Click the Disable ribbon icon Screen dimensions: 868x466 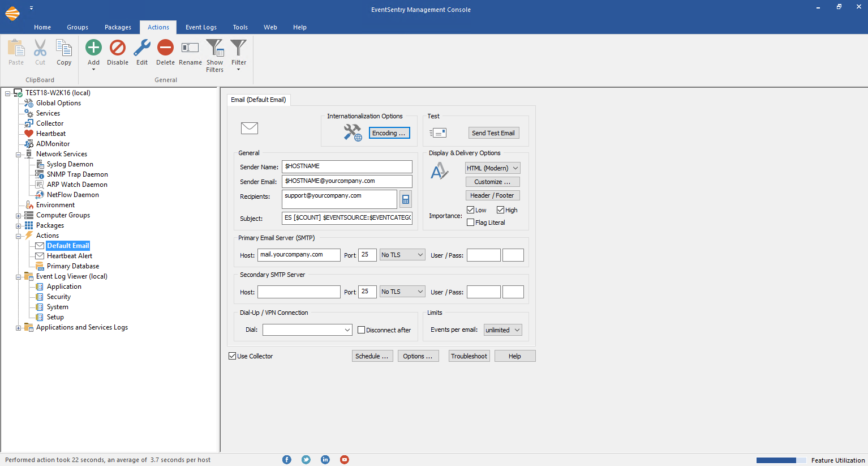pos(118,48)
